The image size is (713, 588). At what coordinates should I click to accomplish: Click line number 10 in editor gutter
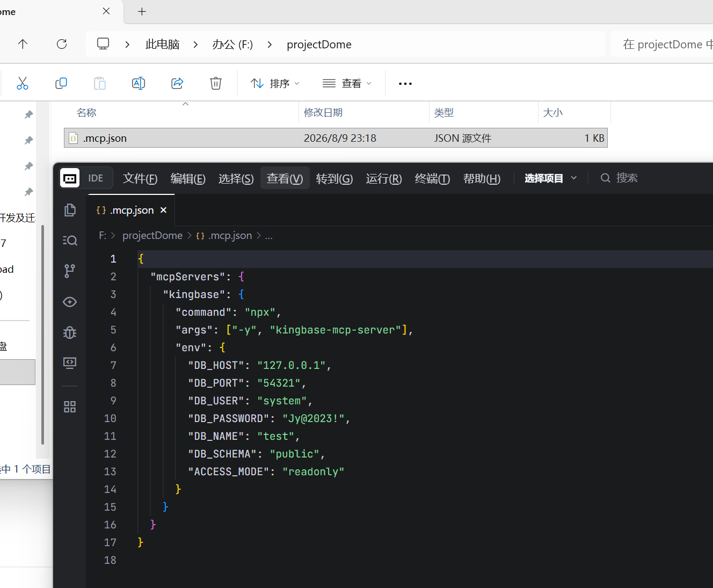pos(110,418)
